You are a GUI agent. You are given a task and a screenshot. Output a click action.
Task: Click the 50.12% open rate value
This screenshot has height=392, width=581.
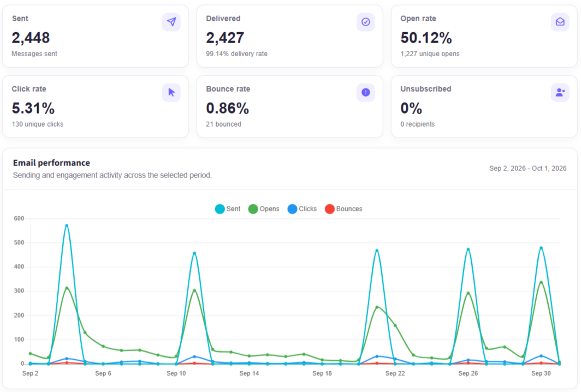426,38
